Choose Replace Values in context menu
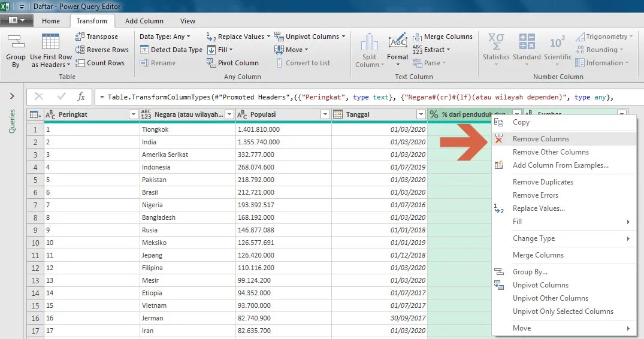 click(x=564, y=208)
